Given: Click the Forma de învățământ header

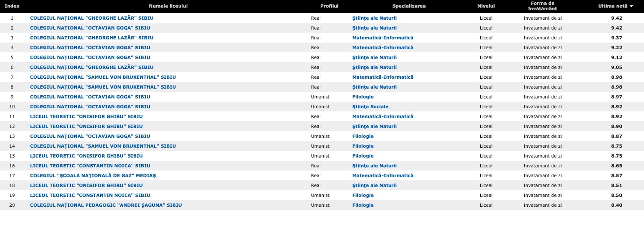Looking at the screenshot, I should point(543,6).
